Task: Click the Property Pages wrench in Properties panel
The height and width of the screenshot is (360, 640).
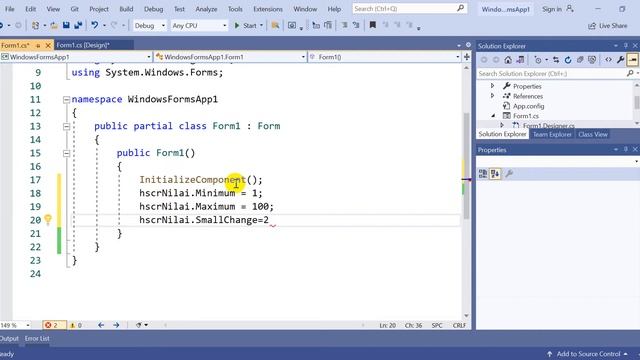Action: (509, 174)
